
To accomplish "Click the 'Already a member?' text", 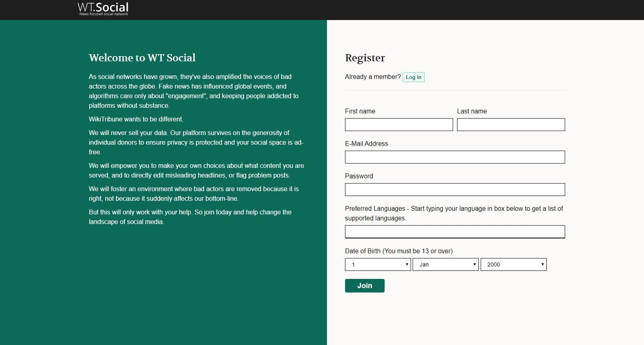I will pyautogui.click(x=373, y=77).
